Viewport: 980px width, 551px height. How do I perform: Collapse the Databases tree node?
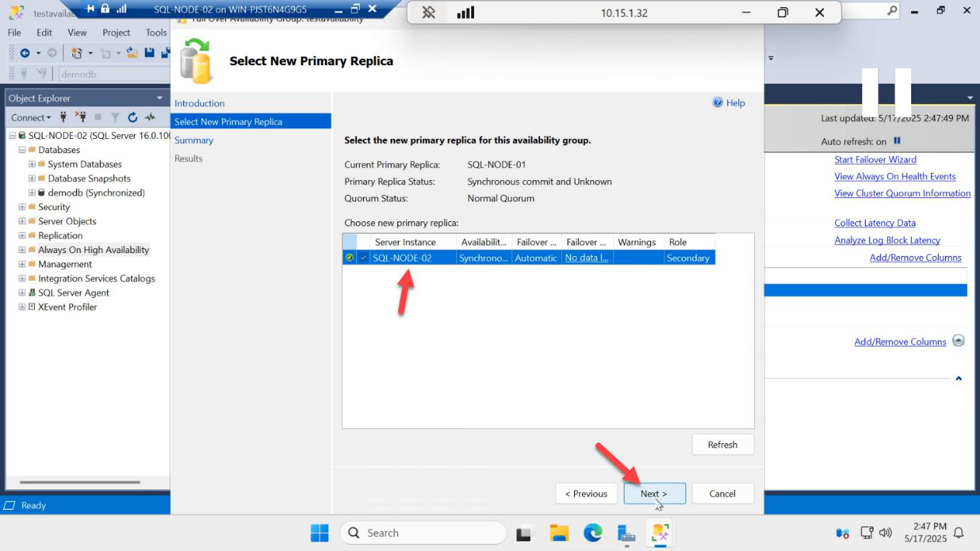(x=22, y=150)
